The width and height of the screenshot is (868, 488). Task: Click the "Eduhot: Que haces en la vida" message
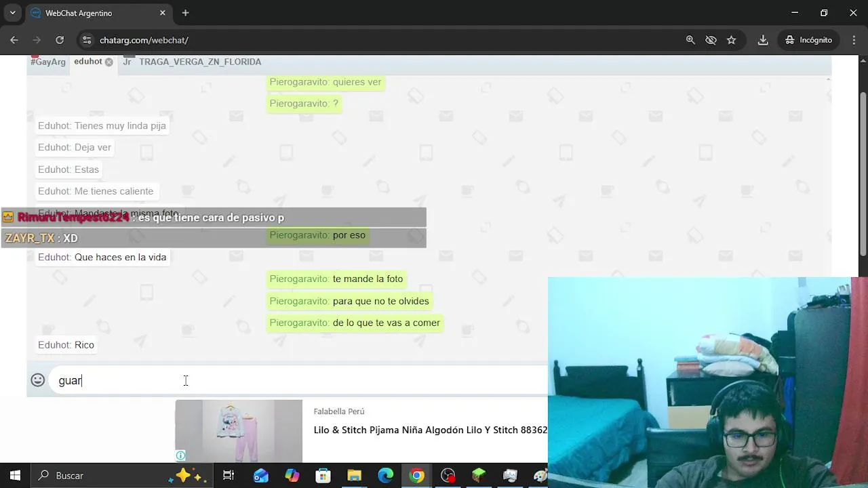pyautogui.click(x=102, y=258)
